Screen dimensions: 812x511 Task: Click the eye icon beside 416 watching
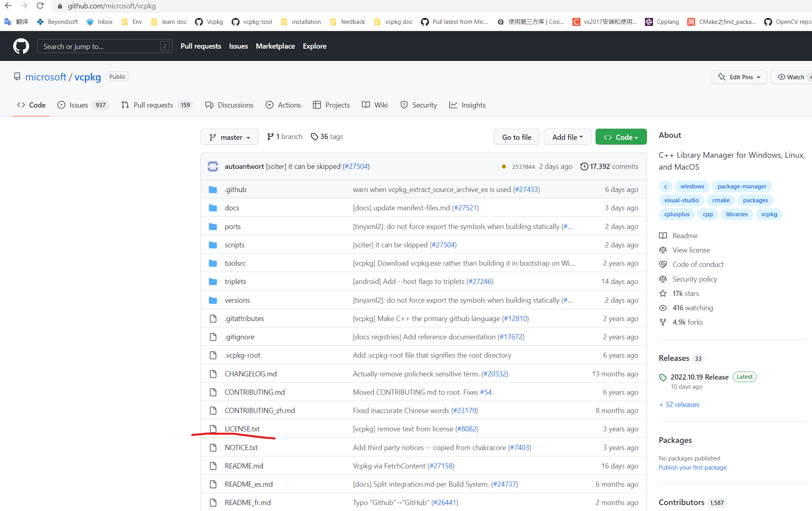(663, 307)
